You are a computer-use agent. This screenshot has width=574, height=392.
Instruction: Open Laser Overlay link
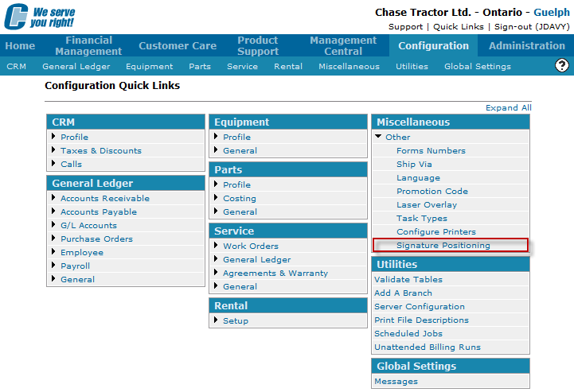[x=427, y=205]
